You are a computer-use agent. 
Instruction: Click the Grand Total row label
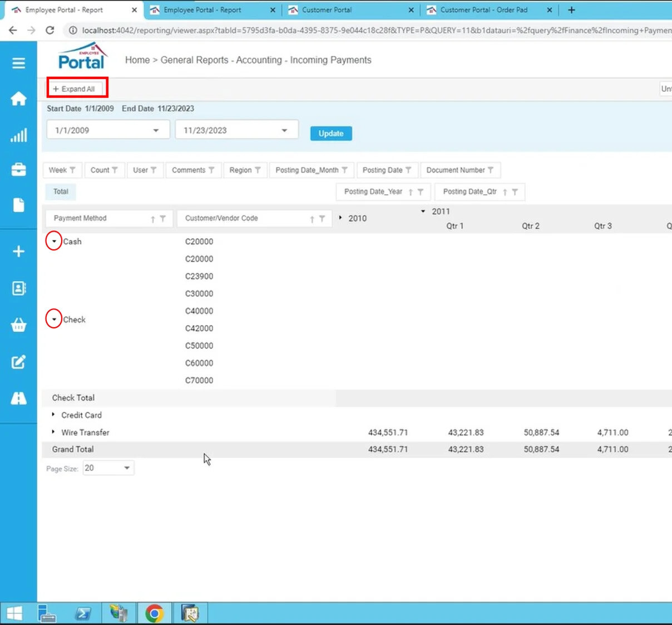click(x=73, y=449)
